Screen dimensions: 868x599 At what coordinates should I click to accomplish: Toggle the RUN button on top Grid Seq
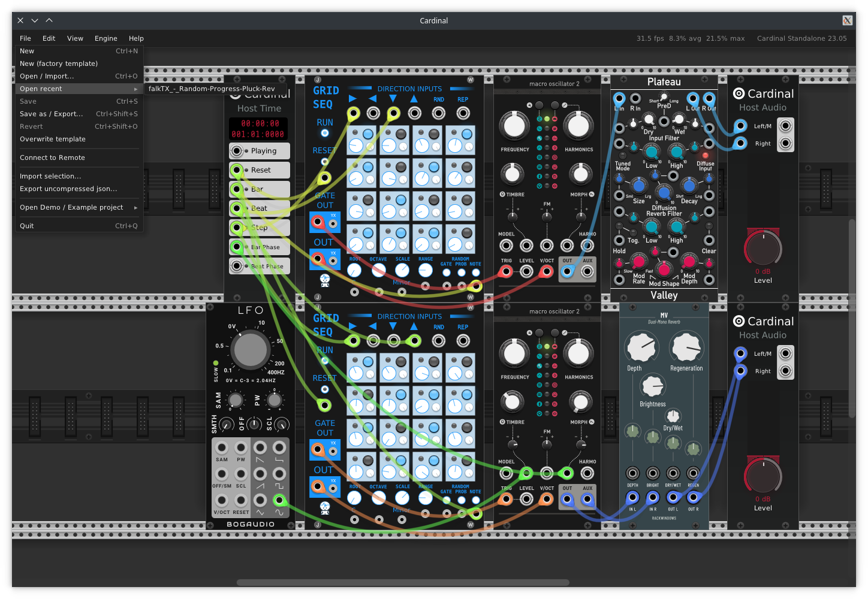coord(325,133)
